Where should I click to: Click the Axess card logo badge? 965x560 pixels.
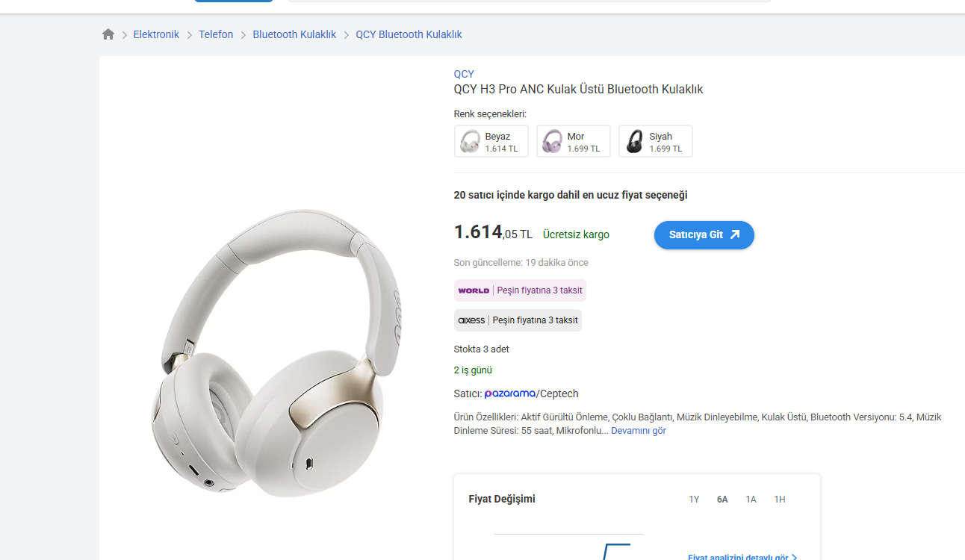471,320
